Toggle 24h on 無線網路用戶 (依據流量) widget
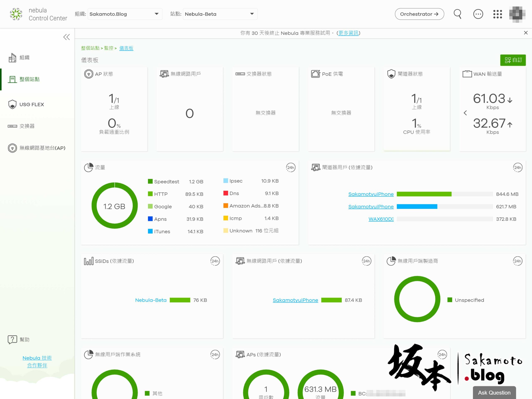Image resolution: width=532 pixels, height=399 pixels. click(x=367, y=261)
